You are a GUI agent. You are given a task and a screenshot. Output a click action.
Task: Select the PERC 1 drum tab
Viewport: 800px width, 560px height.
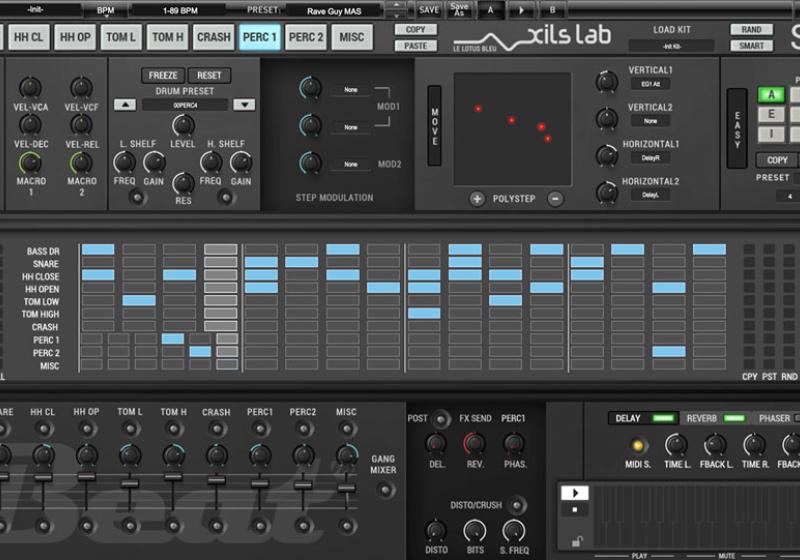tap(260, 37)
